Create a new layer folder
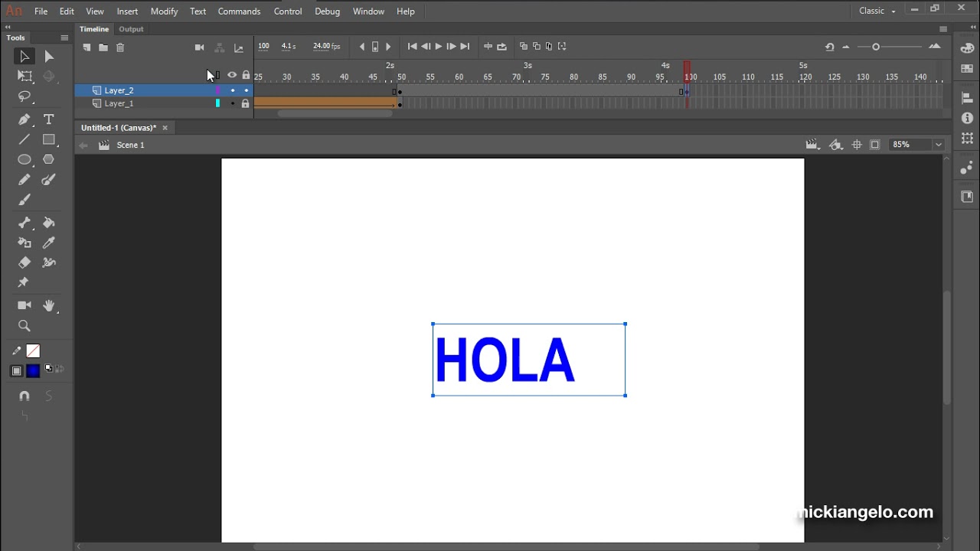Viewport: 980px width, 551px height. pos(103,47)
